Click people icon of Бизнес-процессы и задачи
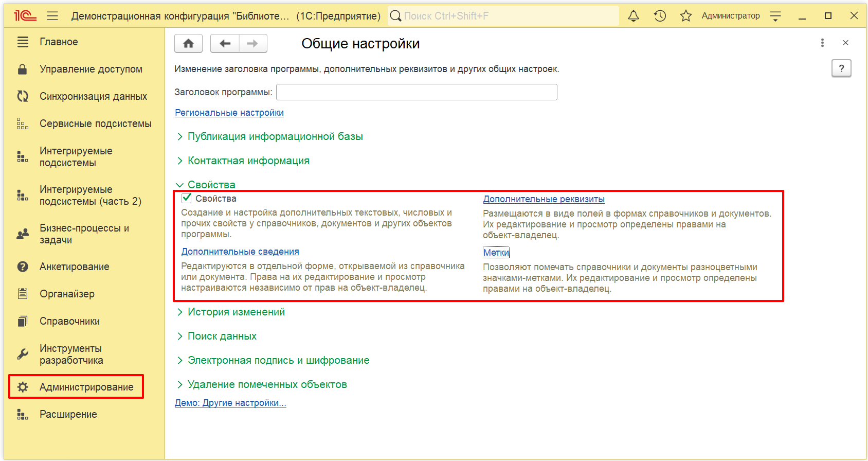This screenshot has width=868, height=461. [x=23, y=234]
